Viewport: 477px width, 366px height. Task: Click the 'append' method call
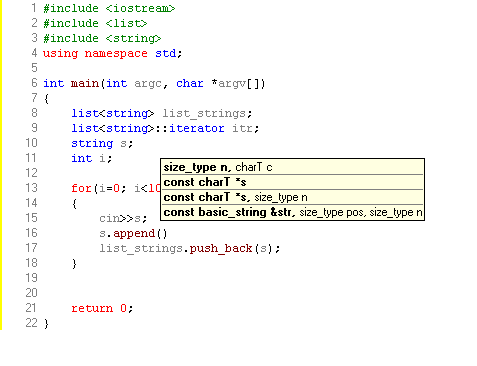[134, 234]
